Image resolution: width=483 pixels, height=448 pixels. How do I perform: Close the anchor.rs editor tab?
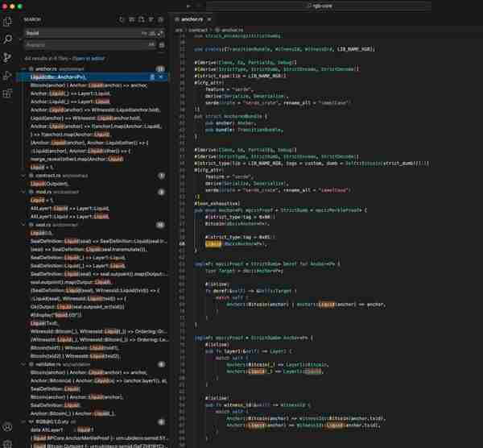point(209,19)
